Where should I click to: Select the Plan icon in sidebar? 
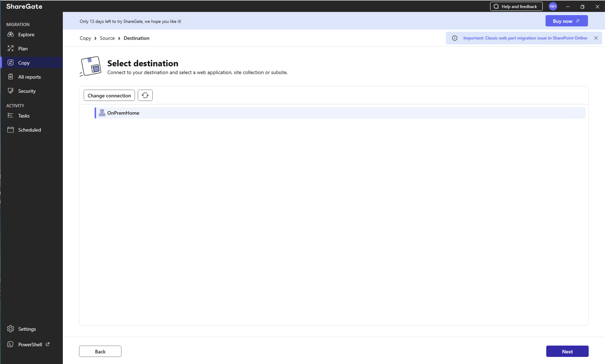[10, 48]
